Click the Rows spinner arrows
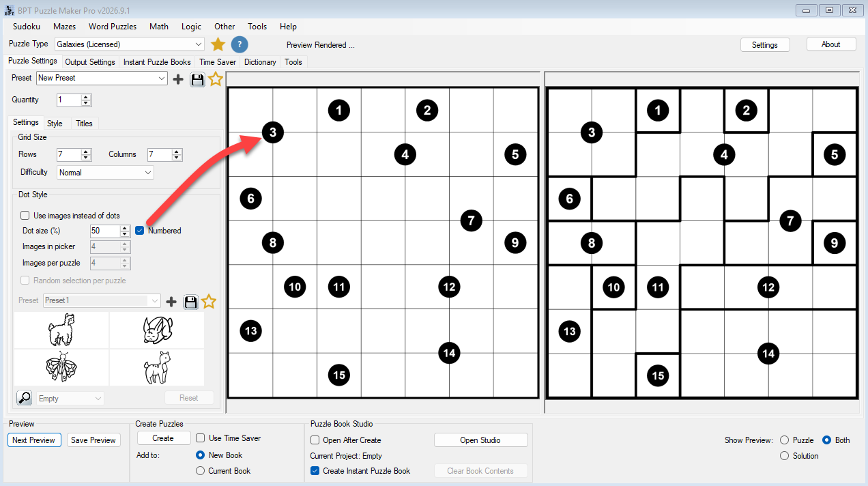The width and height of the screenshot is (868, 486). (86, 155)
